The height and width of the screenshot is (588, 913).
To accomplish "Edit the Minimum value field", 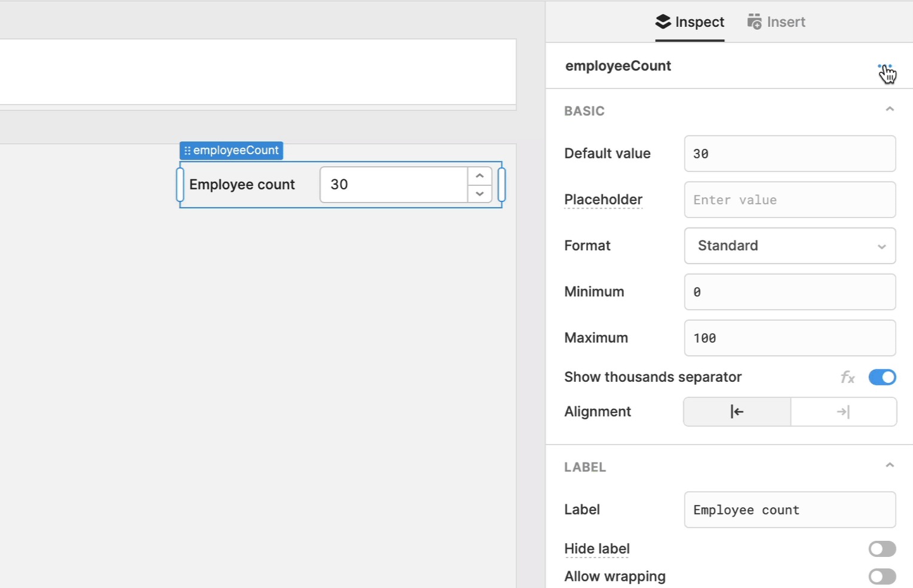I will [790, 292].
